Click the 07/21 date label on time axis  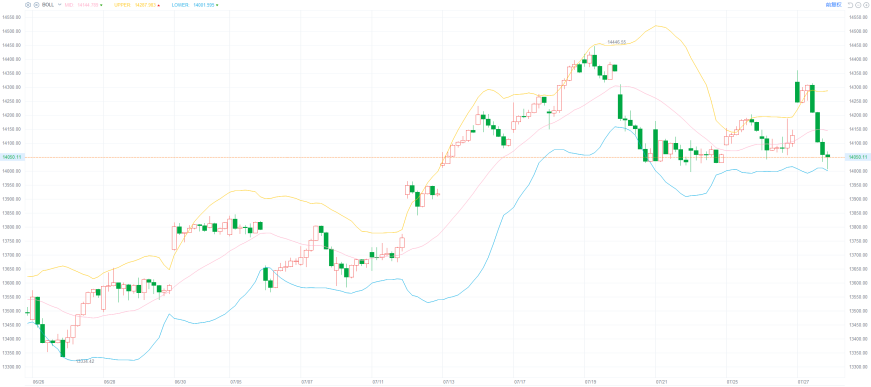[662, 382]
